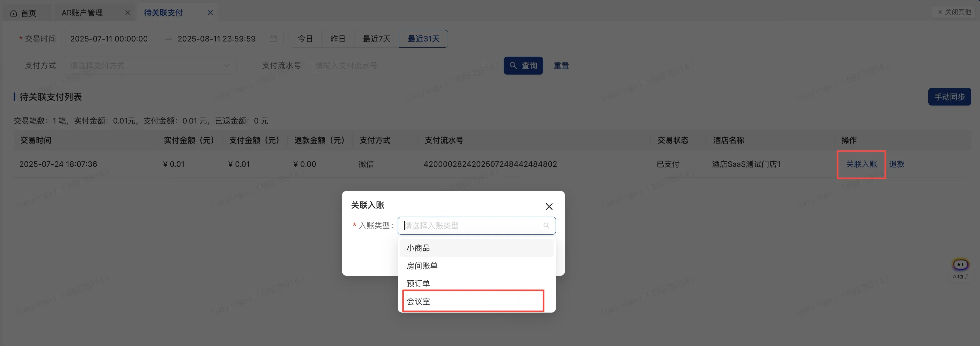Click the home icon on 首页 tab

(14, 13)
